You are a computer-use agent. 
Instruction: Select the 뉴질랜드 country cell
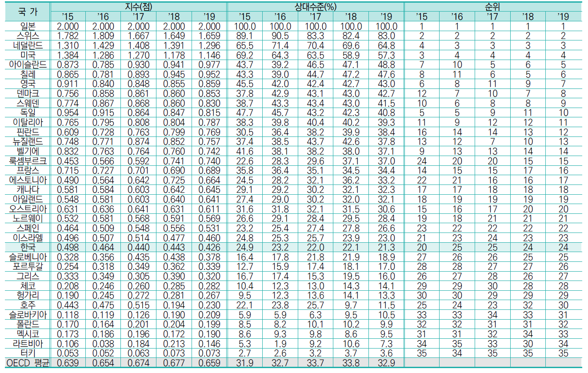click(28, 142)
